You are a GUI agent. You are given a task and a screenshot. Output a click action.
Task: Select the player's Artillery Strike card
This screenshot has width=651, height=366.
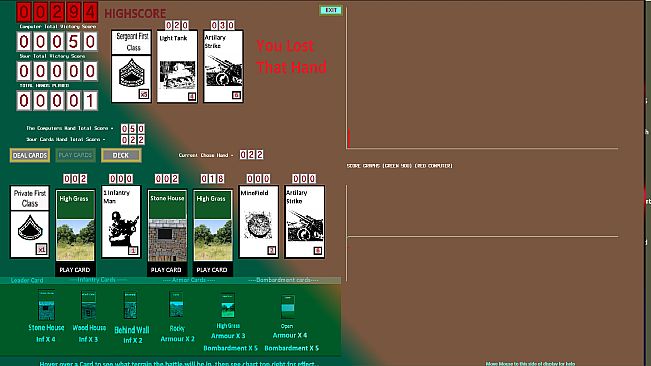pos(304,222)
